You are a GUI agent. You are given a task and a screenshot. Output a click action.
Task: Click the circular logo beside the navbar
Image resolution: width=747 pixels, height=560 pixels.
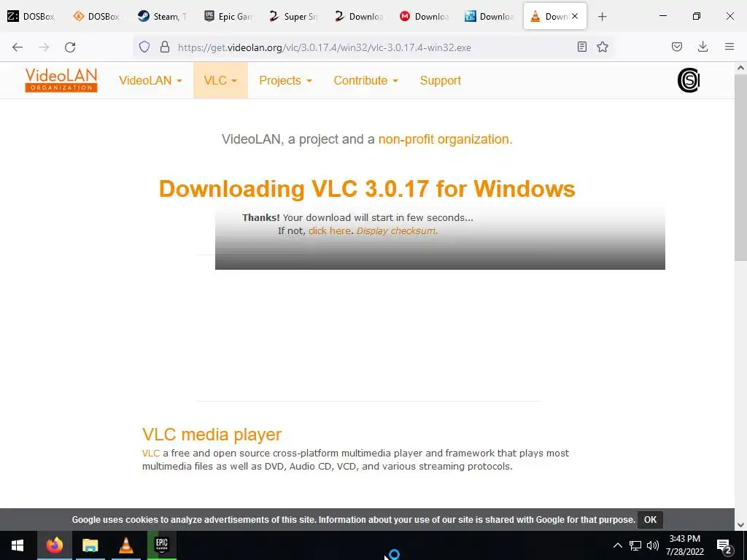point(689,80)
